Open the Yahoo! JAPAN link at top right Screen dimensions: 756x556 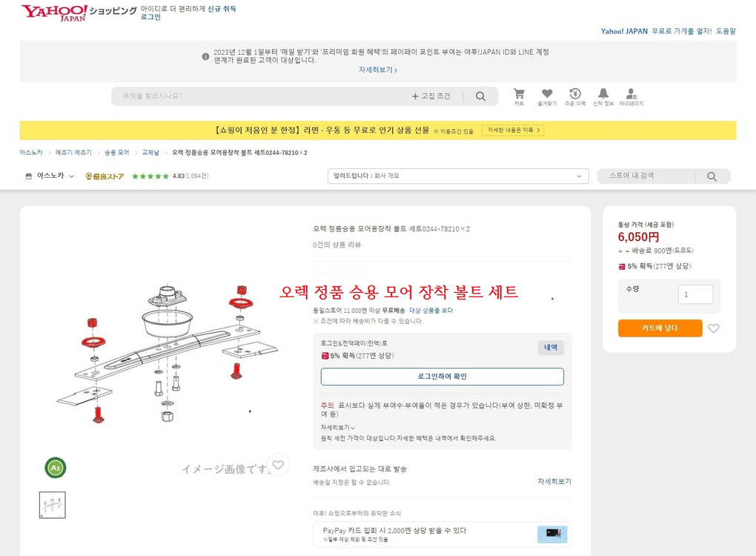[x=624, y=31]
